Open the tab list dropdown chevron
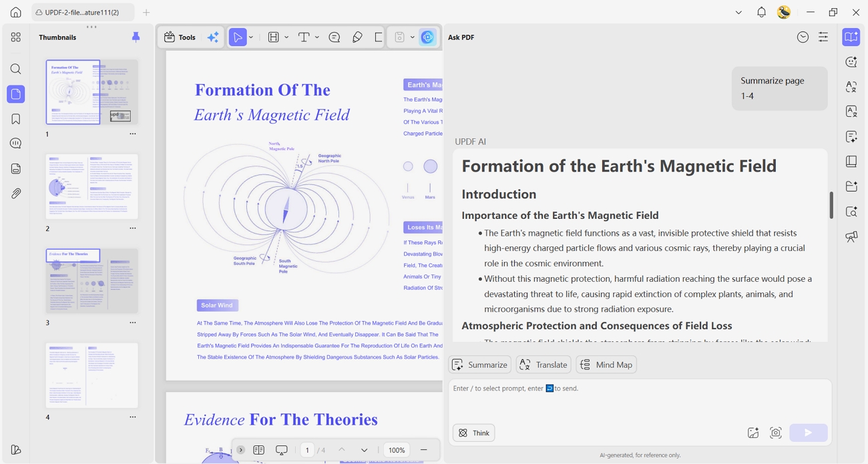868x464 pixels. [x=738, y=12]
